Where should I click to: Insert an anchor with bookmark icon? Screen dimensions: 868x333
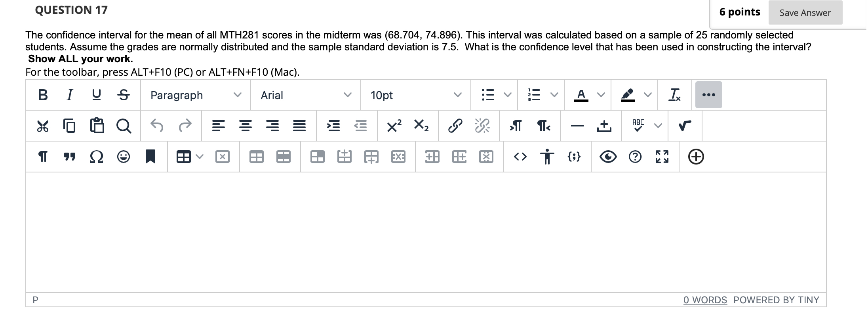click(150, 157)
